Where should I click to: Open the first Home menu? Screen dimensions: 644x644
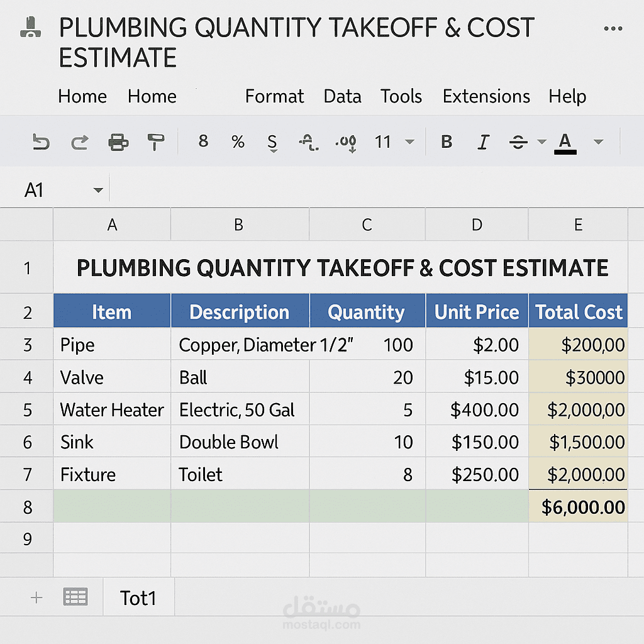point(82,96)
